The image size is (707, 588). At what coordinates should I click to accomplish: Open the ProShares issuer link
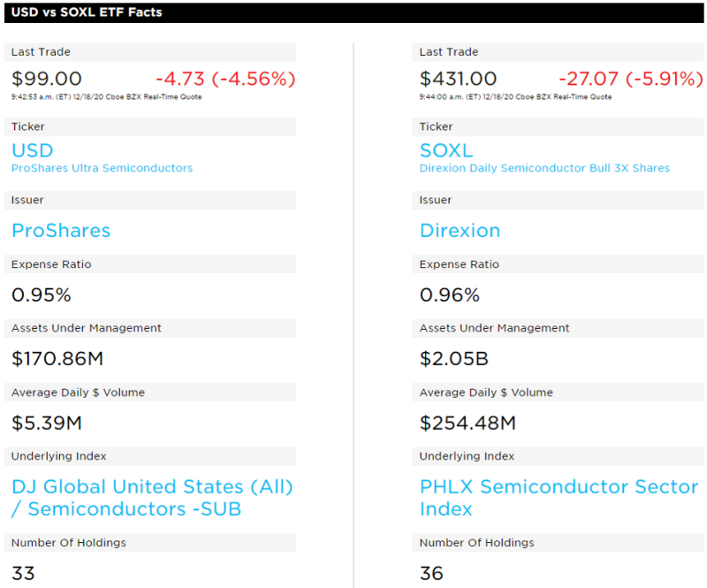tap(61, 231)
